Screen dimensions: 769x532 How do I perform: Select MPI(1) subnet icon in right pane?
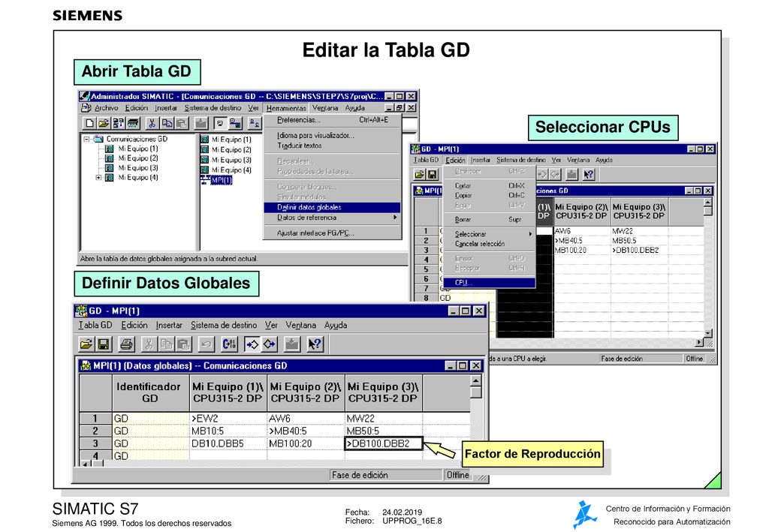[216, 180]
